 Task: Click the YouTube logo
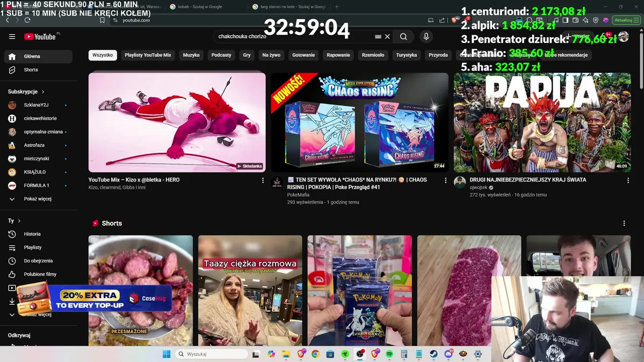40,37
